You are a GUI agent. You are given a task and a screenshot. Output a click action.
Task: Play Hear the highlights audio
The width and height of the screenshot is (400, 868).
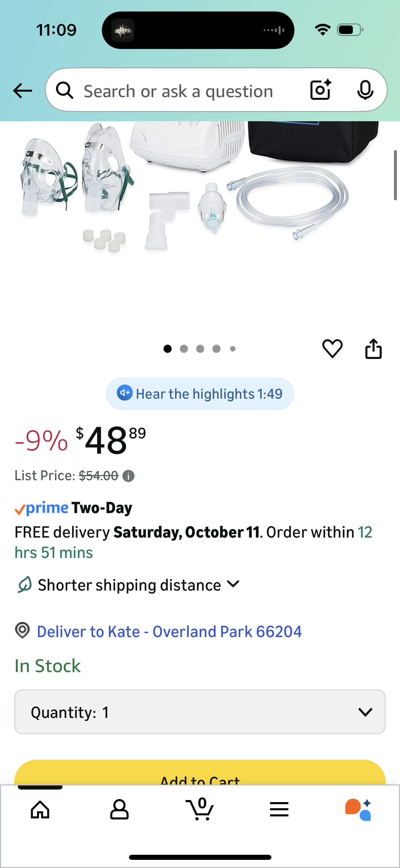pyautogui.click(x=200, y=394)
